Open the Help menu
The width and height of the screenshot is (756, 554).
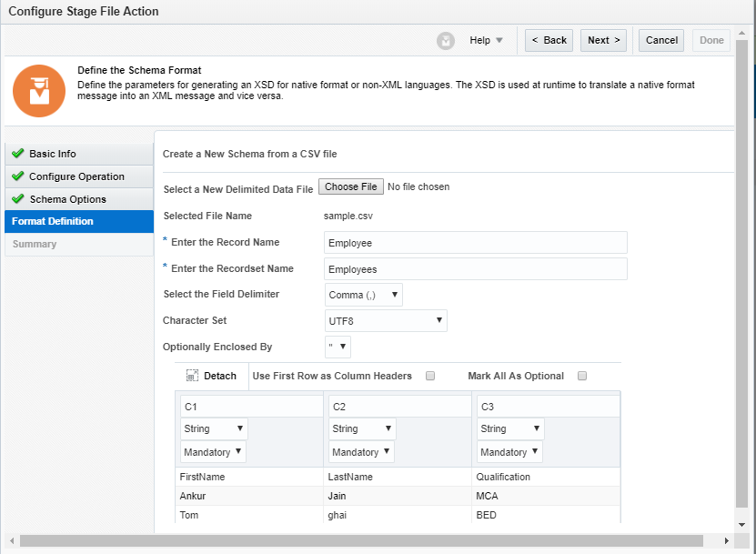[486, 40]
